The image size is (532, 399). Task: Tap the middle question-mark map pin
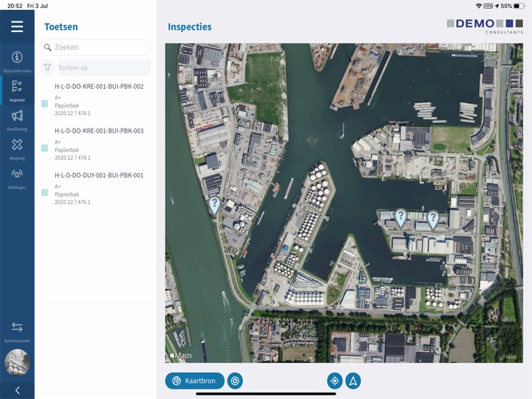(x=401, y=217)
